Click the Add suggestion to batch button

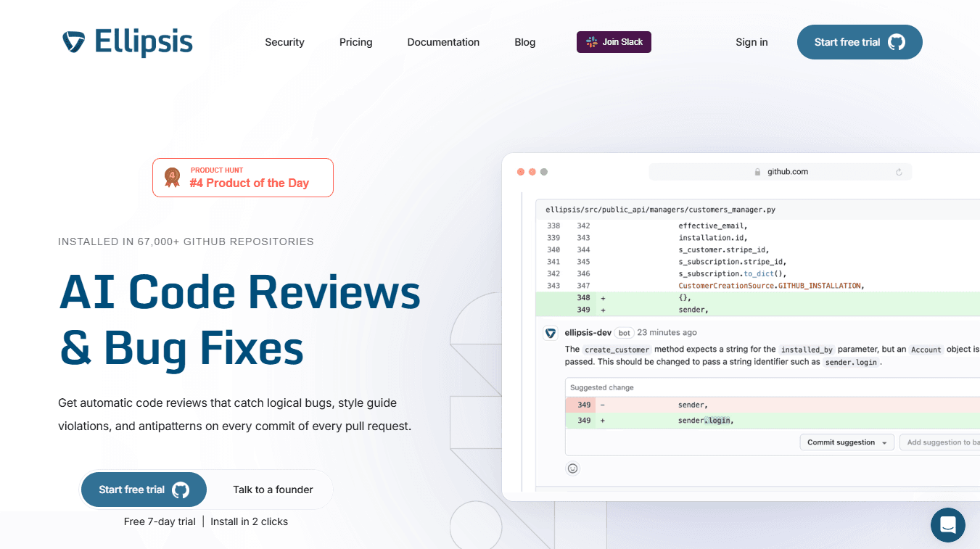940,442
